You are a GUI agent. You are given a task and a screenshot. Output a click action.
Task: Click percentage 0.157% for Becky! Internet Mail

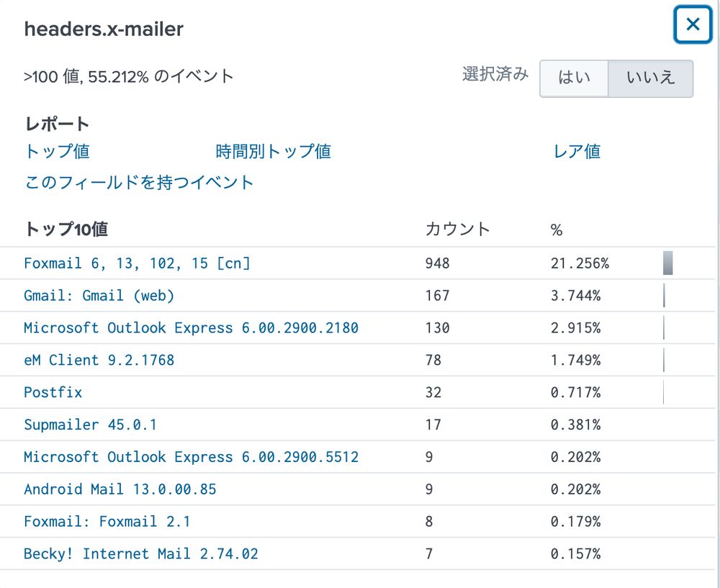point(575,553)
